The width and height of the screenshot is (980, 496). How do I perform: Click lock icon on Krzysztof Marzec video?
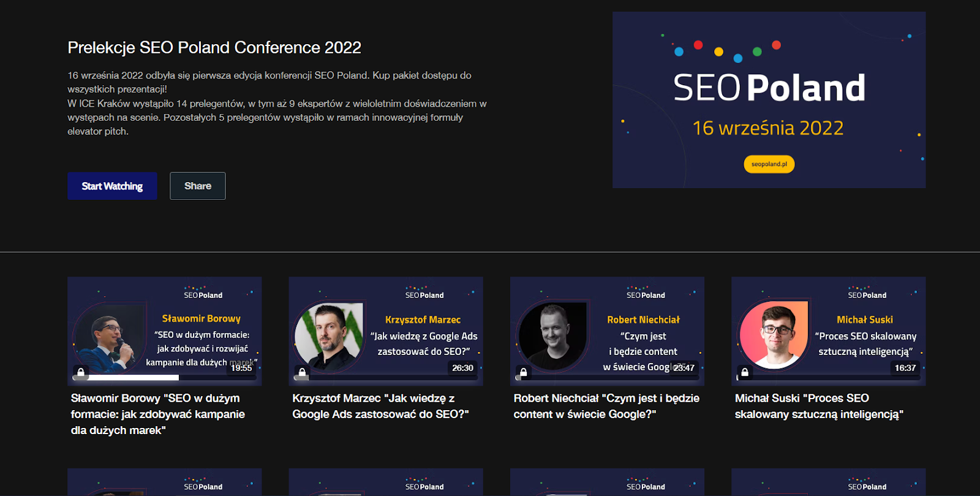click(302, 372)
